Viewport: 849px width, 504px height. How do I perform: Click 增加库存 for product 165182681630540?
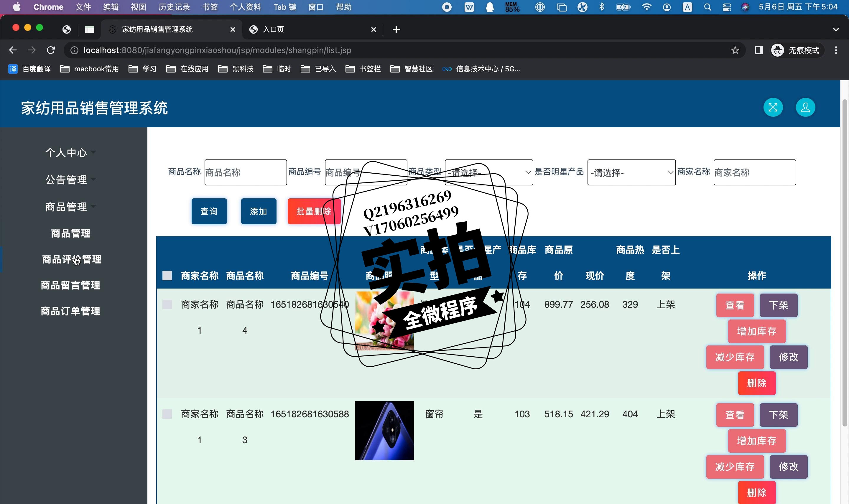(757, 331)
